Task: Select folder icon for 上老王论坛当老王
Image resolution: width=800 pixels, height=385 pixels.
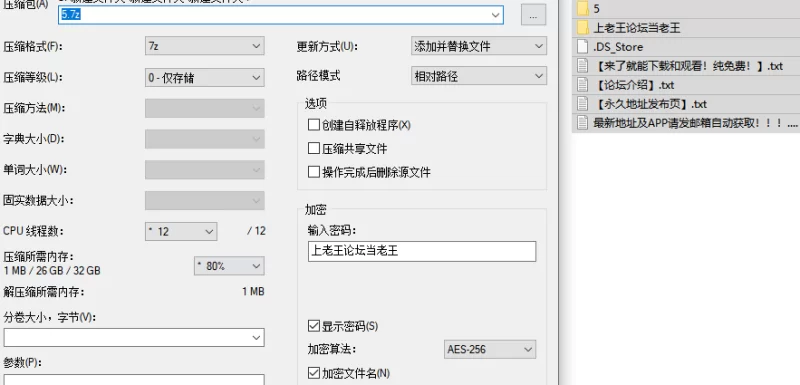Action: tap(583, 27)
